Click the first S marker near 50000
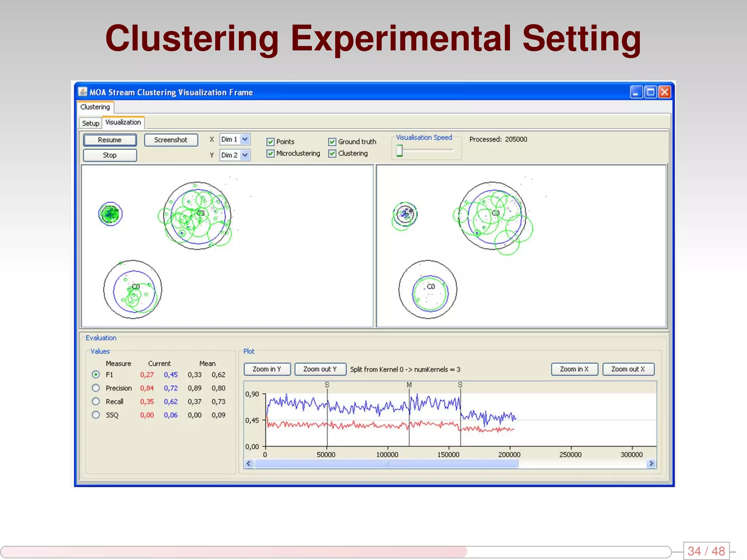The image size is (747, 560). 327,385
